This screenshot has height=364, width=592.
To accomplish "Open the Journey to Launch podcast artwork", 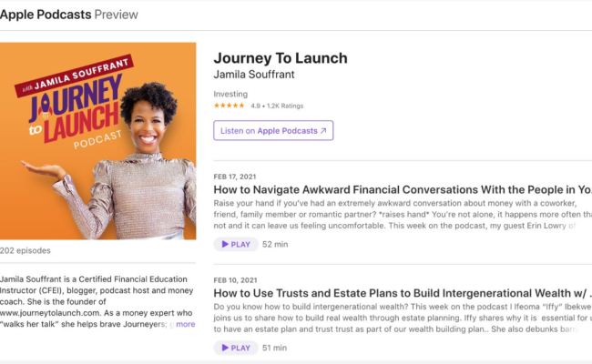I will 97,141.
